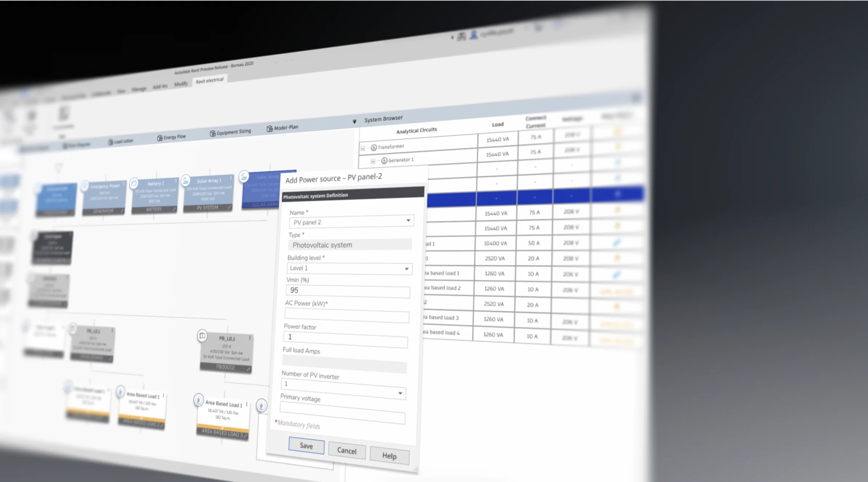Open the Modify ribbon tab
Viewport: 868px width, 482px height.
[x=181, y=84]
